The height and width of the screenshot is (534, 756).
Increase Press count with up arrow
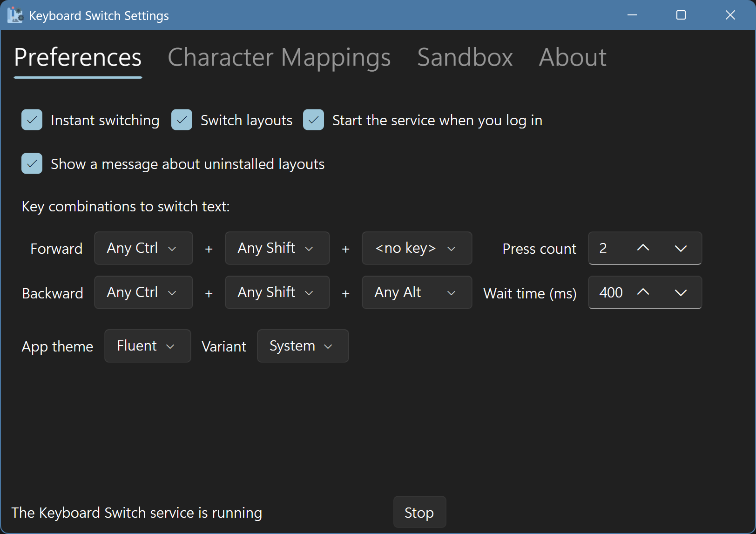(643, 248)
